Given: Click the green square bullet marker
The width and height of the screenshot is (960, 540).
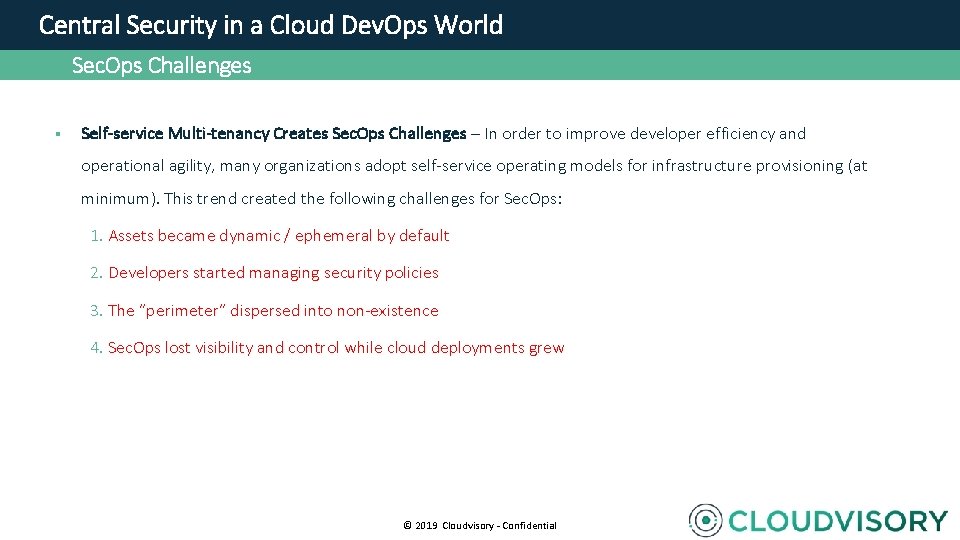Looking at the screenshot, I should 58,134.
